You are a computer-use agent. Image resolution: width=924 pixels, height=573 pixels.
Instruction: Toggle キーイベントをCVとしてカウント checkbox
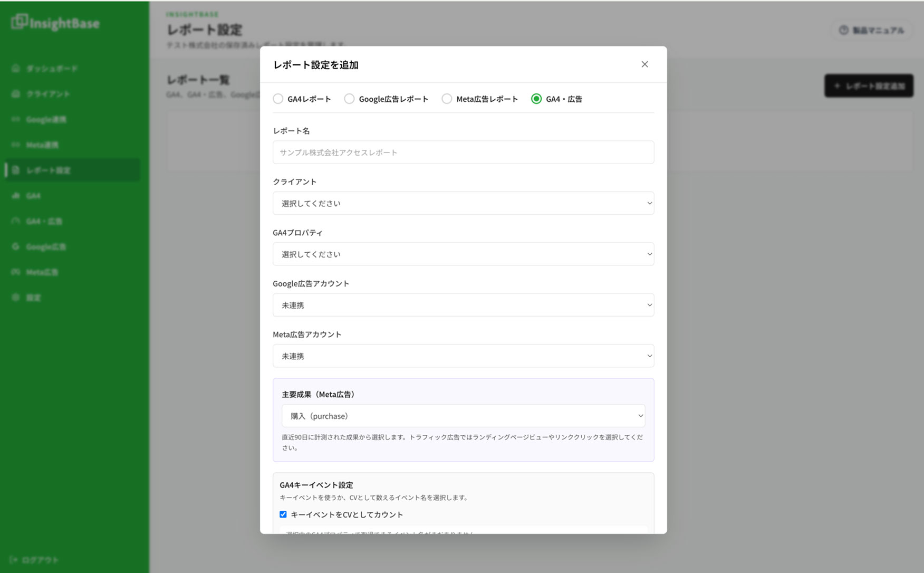tap(283, 514)
